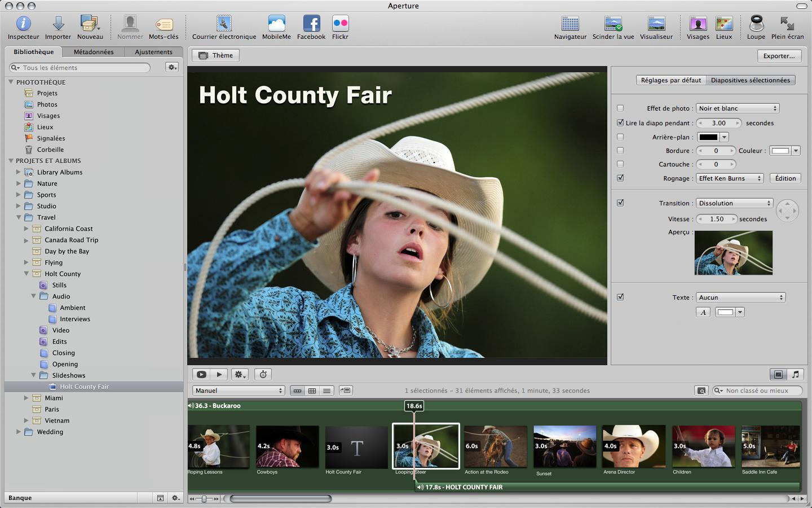Click the Facebook toolbar icon
The image size is (812, 508).
pyautogui.click(x=311, y=24)
